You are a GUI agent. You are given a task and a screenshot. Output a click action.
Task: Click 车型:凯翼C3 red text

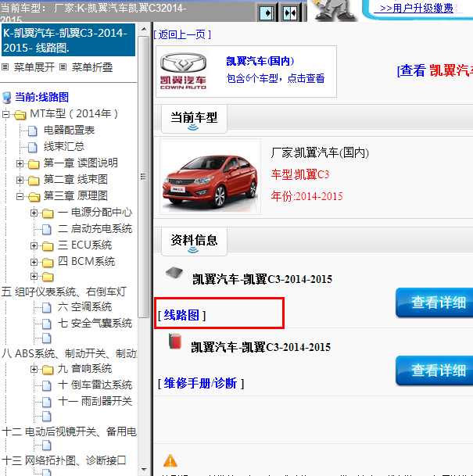(300, 174)
